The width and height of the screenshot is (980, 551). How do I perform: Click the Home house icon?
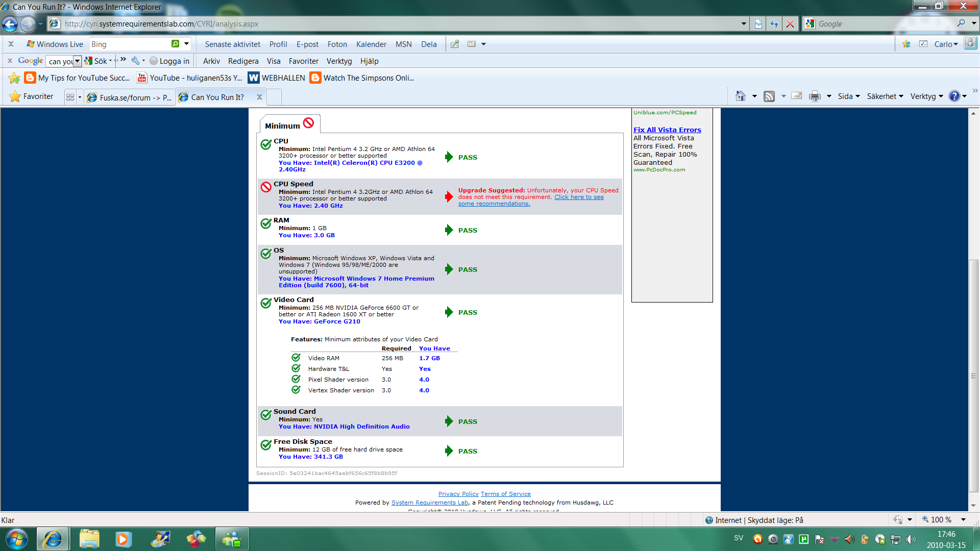click(x=741, y=96)
